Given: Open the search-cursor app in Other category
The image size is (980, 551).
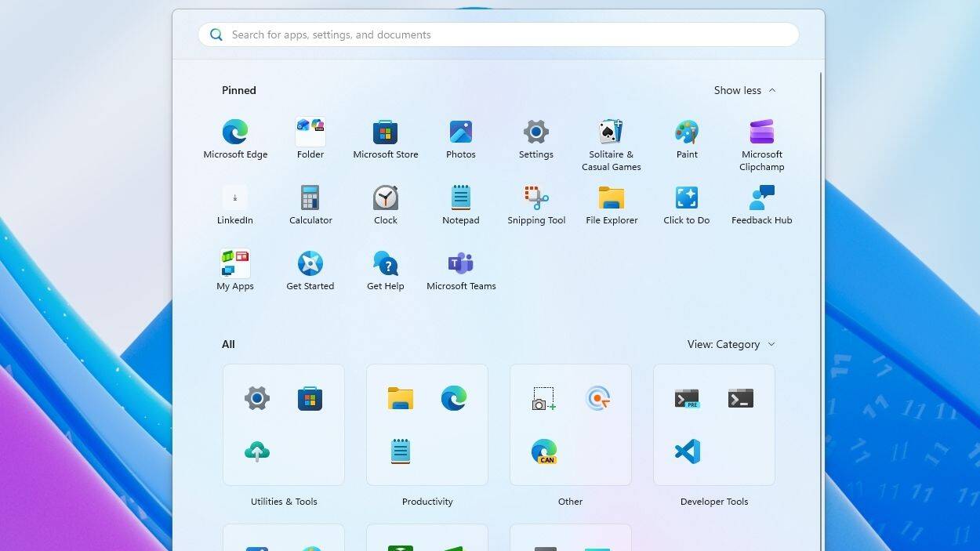Looking at the screenshot, I should 597,398.
